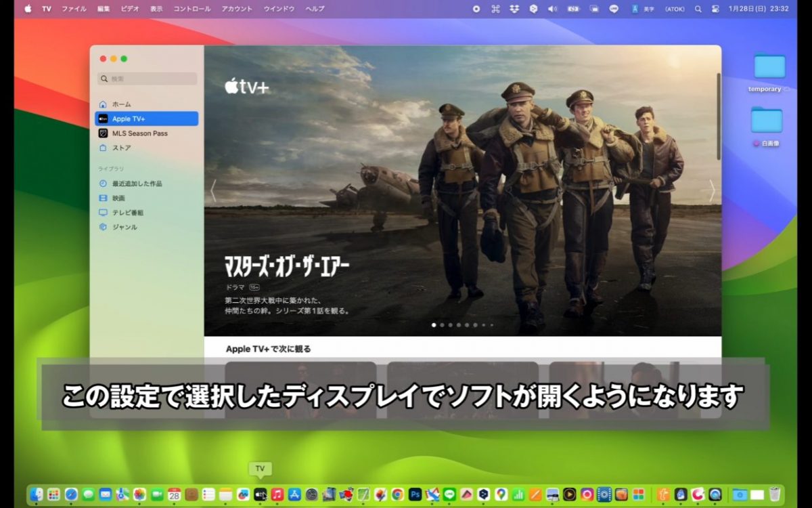Launch Google Chrome from the Dock

tap(397, 494)
